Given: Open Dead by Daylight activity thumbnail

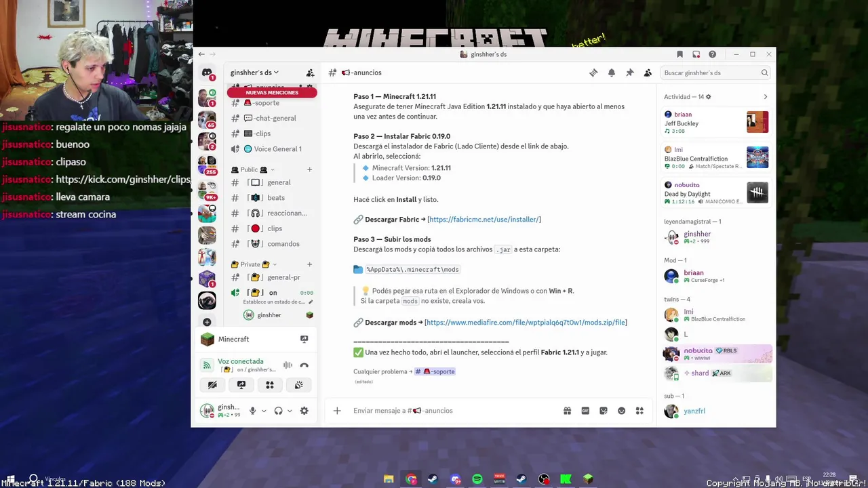Looking at the screenshot, I should (x=757, y=192).
